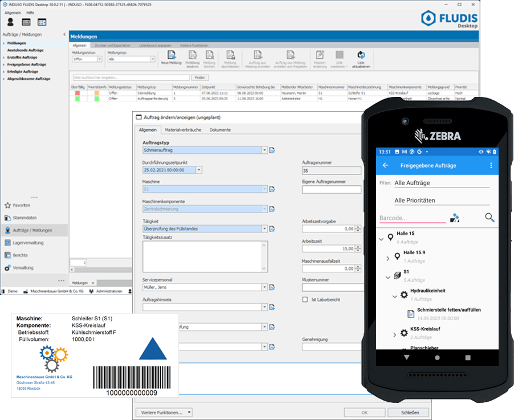Open the Servicepersonal dropdown arrow
This screenshot has width=514, height=420.
click(x=264, y=287)
